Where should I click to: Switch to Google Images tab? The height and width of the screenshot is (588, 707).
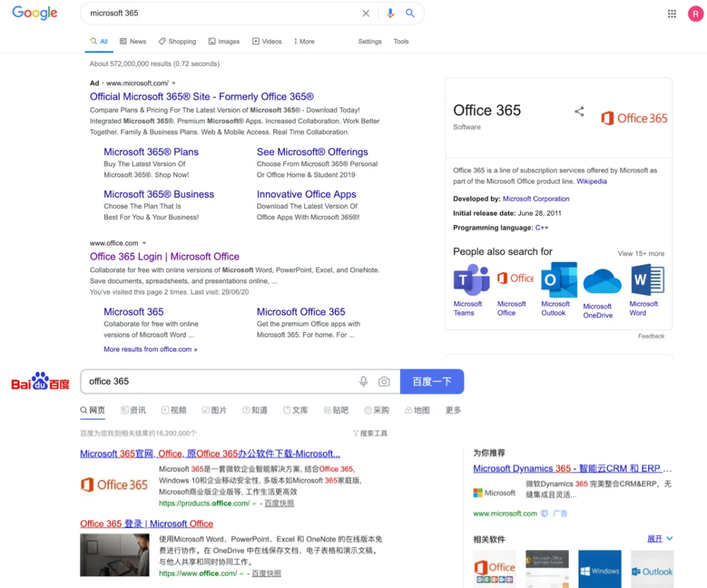224,41
